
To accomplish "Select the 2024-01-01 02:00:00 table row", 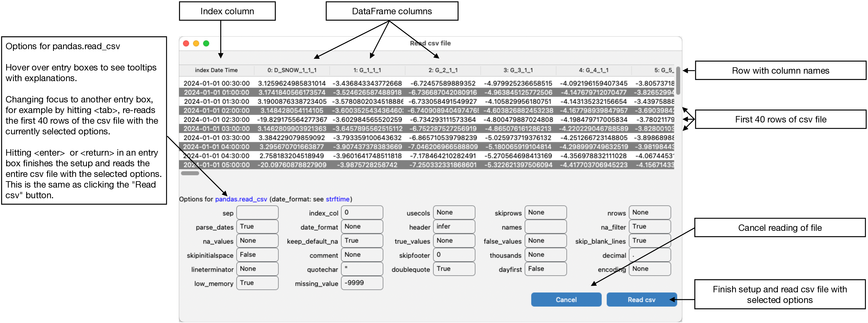I will pyautogui.click(x=216, y=111).
